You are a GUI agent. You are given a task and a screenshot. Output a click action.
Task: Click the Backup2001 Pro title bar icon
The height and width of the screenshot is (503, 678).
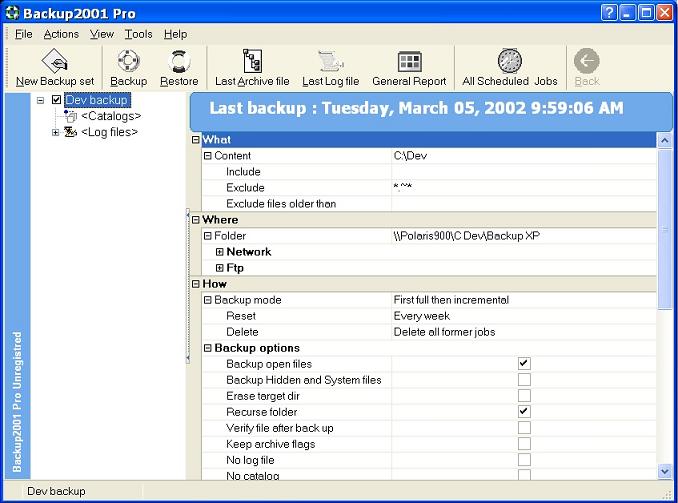coord(12,13)
